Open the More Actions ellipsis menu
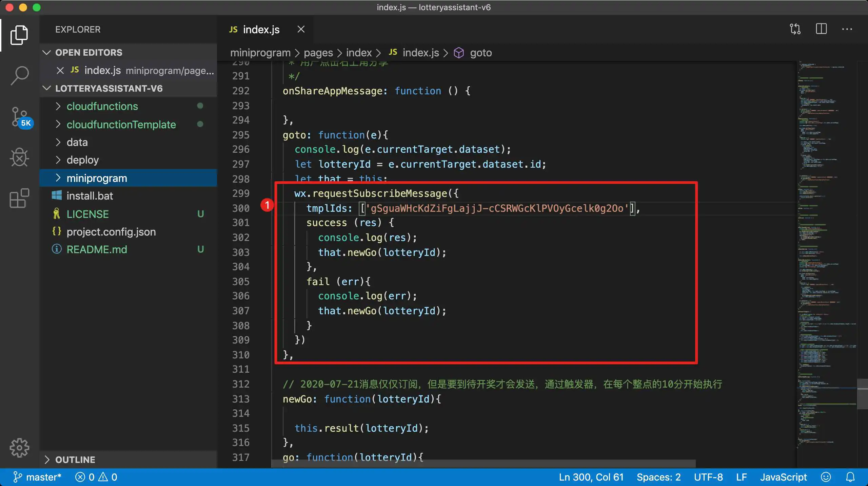The width and height of the screenshot is (868, 486). tap(847, 29)
